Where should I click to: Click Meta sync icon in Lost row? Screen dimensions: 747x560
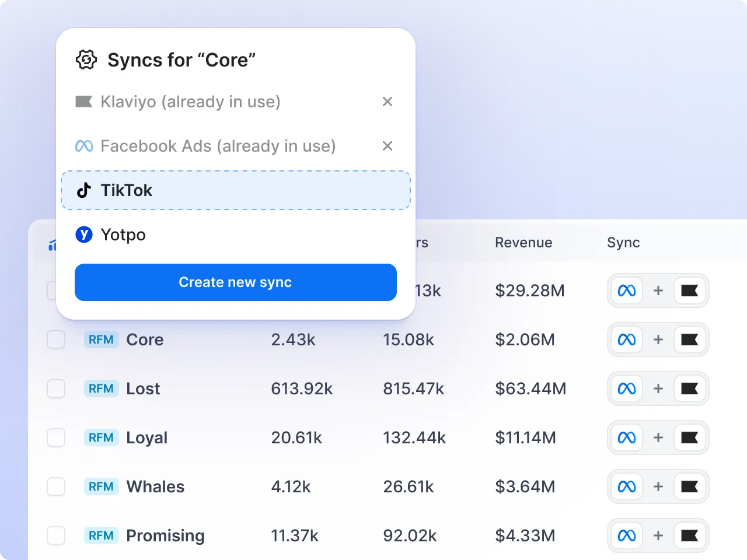coord(627,388)
